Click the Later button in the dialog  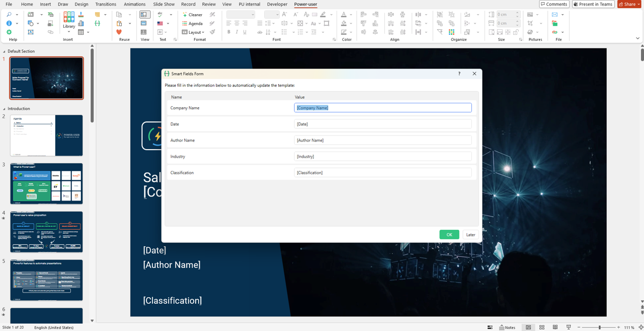[x=470, y=234]
